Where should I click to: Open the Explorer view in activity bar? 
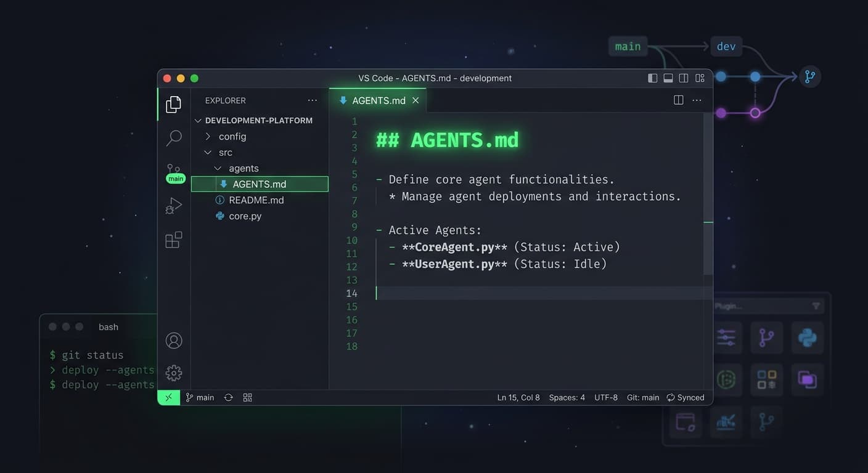[174, 104]
